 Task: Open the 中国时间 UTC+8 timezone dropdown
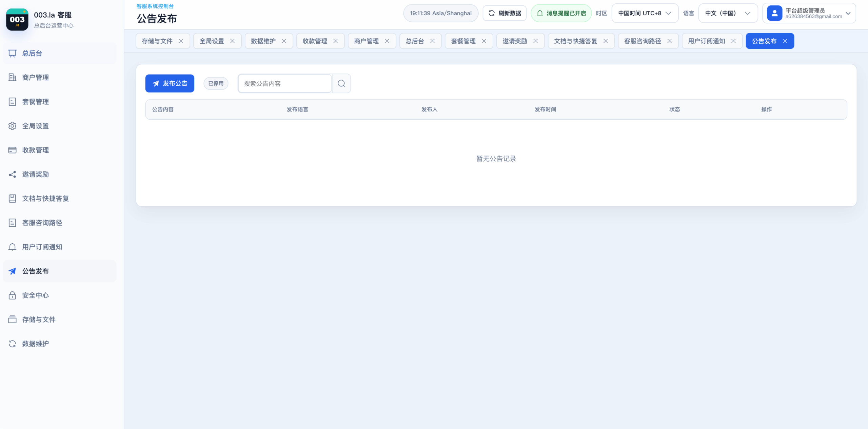click(645, 13)
